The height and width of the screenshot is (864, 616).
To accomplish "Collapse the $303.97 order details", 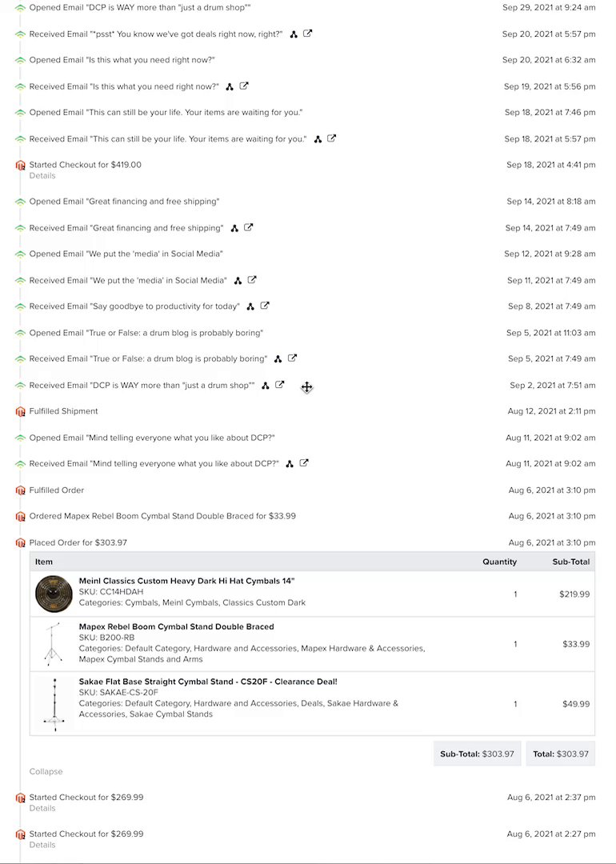I will click(46, 772).
